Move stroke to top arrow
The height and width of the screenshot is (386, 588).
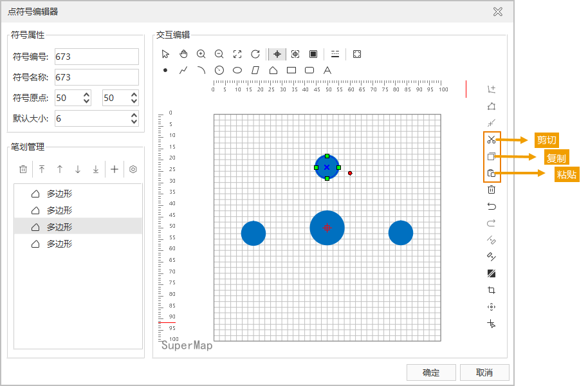tap(42, 169)
